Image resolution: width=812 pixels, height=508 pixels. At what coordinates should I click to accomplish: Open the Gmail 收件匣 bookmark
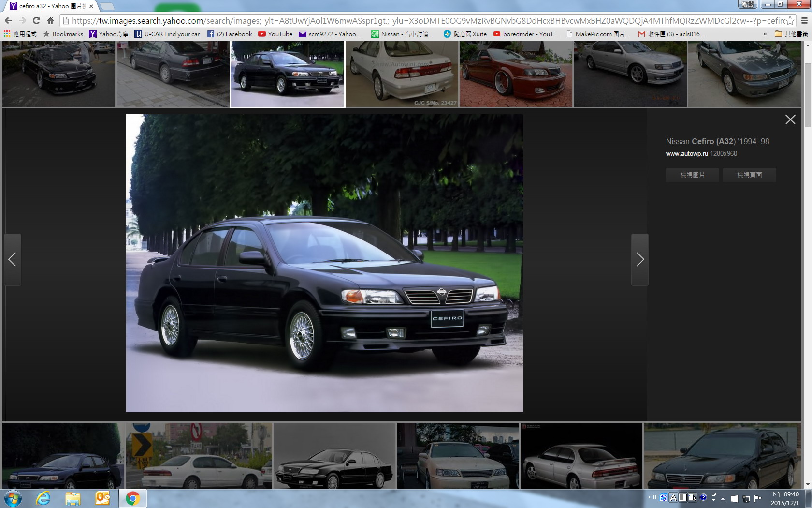[671, 34]
